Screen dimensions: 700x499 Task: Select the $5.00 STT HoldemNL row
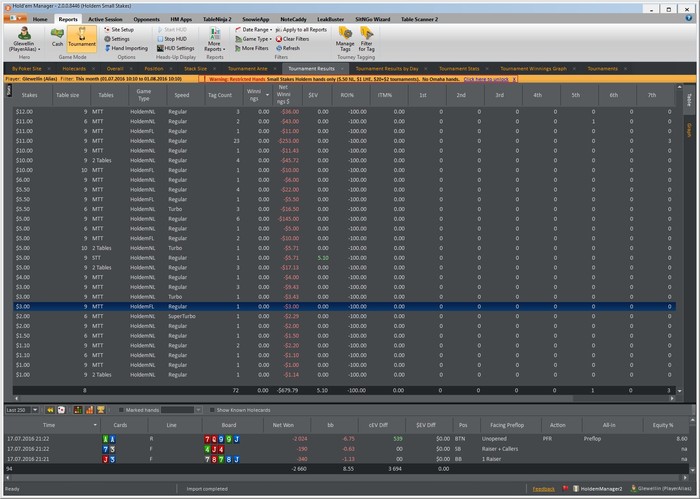pos(344,258)
